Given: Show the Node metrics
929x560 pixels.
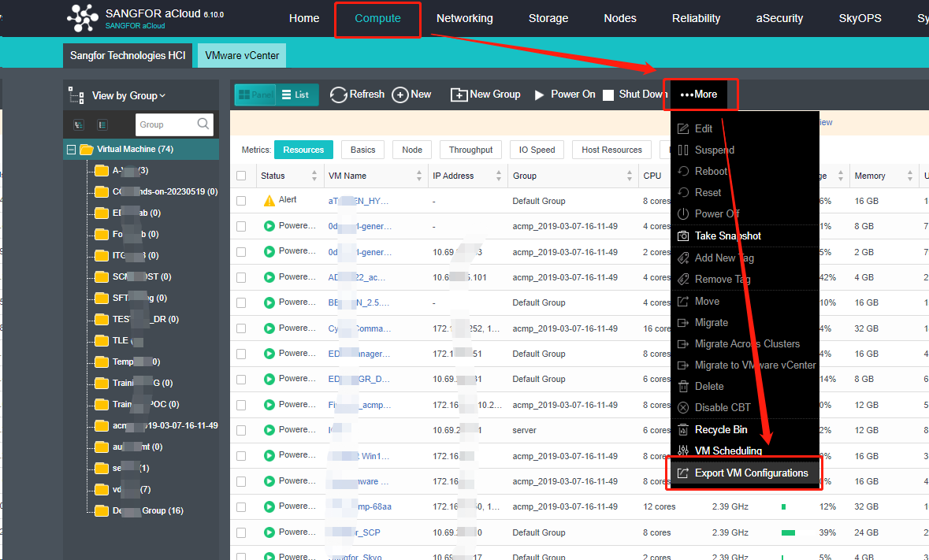Looking at the screenshot, I should (x=412, y=150).
